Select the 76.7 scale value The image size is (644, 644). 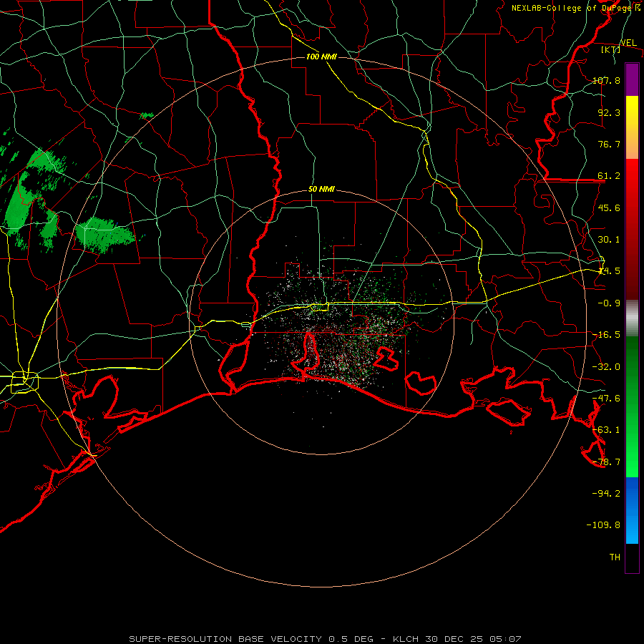[609, 144]
